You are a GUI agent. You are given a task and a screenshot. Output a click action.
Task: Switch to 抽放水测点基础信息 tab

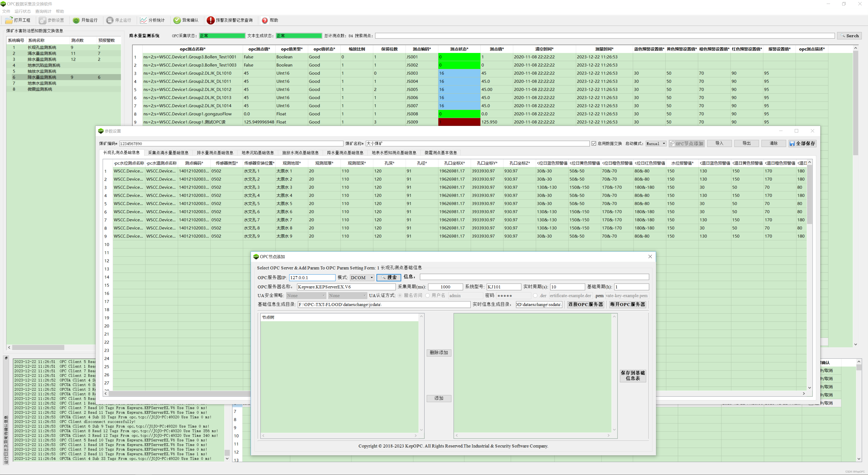tap(301, 153)
